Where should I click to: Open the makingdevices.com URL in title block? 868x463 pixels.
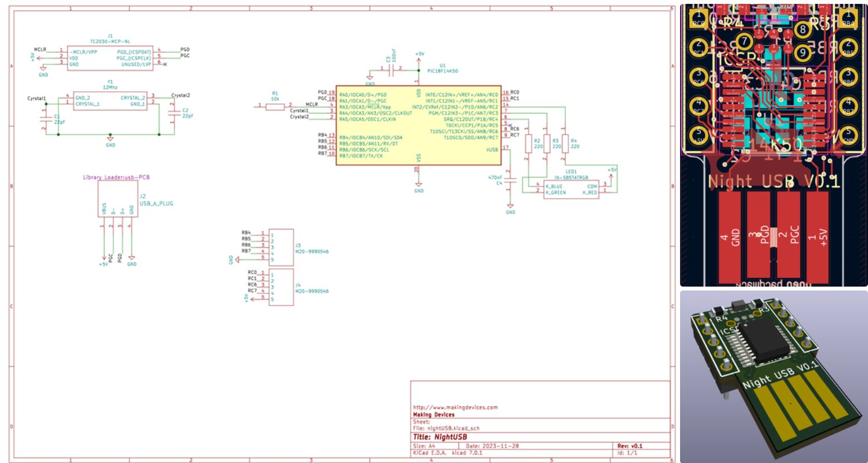point(455,407)
